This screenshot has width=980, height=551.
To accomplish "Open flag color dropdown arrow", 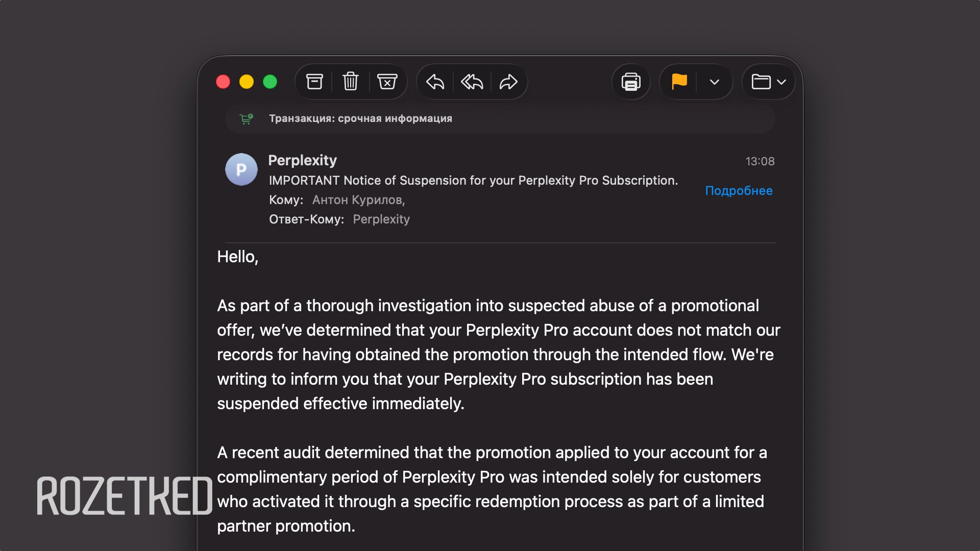I will (x=715, y=82).
